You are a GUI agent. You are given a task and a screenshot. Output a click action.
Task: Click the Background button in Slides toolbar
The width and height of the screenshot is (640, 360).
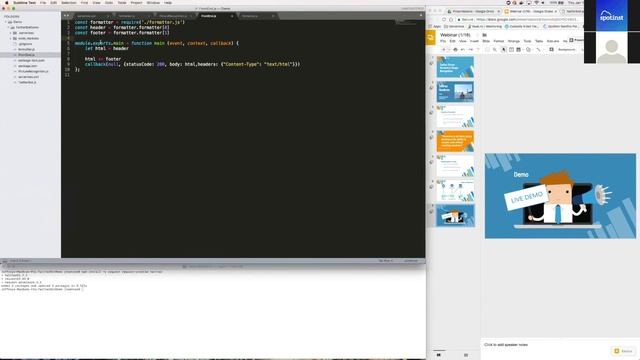click(567, 49)
